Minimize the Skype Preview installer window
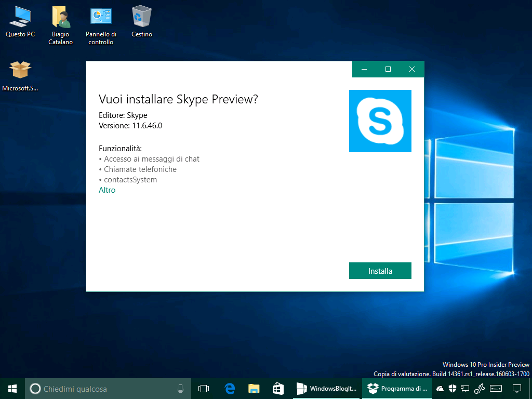This screenshot has height=399, width=532. point(364,69)
